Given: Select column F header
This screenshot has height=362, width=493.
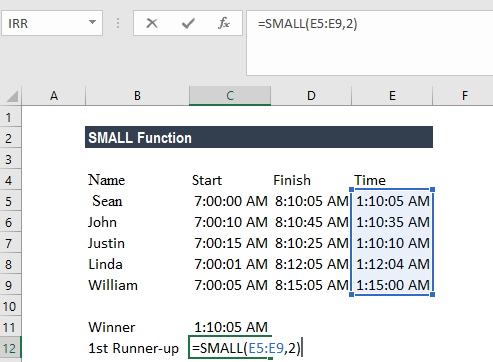Looking at the screenshot, I should [x=465, y=96].
